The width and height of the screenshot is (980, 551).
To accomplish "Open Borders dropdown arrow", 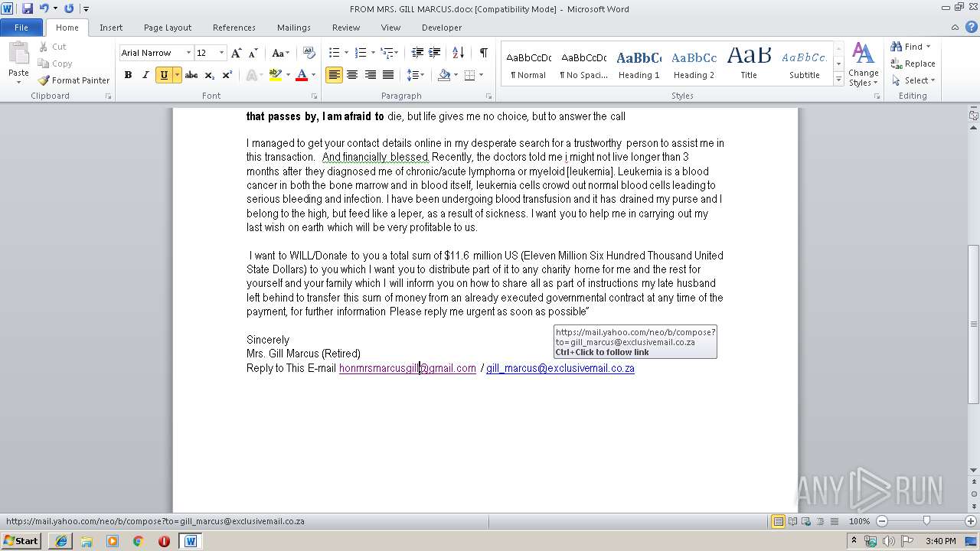I will [x=480, y=75].
